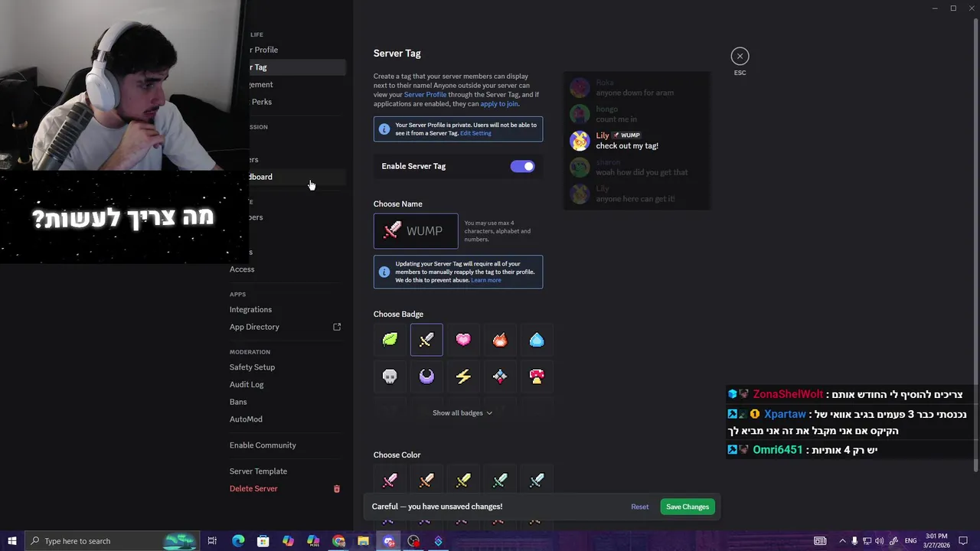This screenshot has width=980, height=551.
Task: Switch ENG input language indicator
Action: tap(910, 541)
